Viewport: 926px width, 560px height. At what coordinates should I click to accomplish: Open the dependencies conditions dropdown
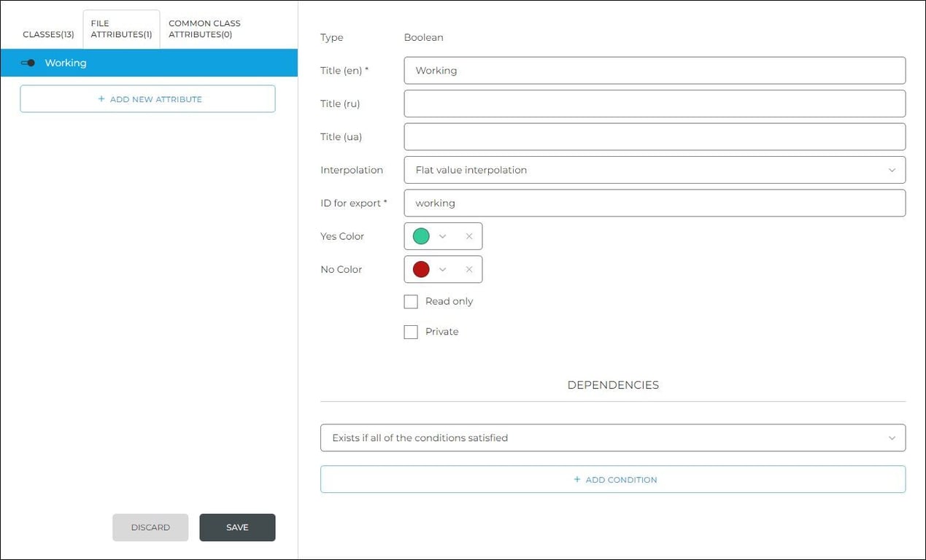coord(613,437)
